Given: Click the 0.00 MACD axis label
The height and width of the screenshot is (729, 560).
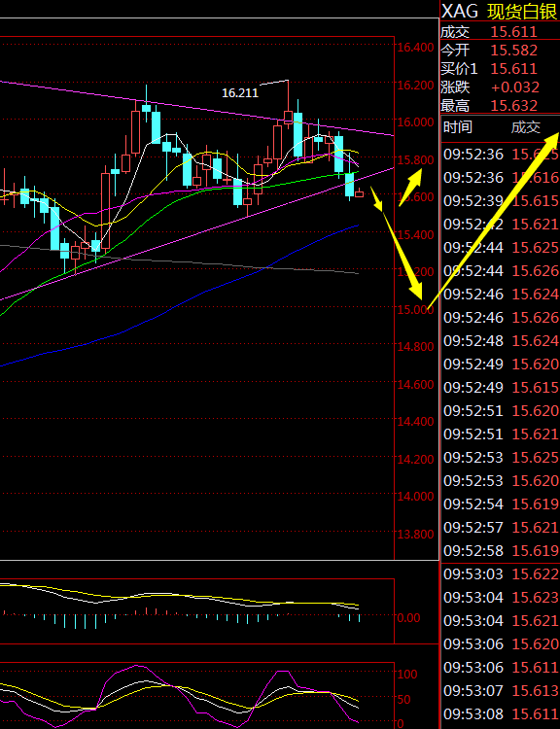Looking at the screenshot, I should 408,618.
